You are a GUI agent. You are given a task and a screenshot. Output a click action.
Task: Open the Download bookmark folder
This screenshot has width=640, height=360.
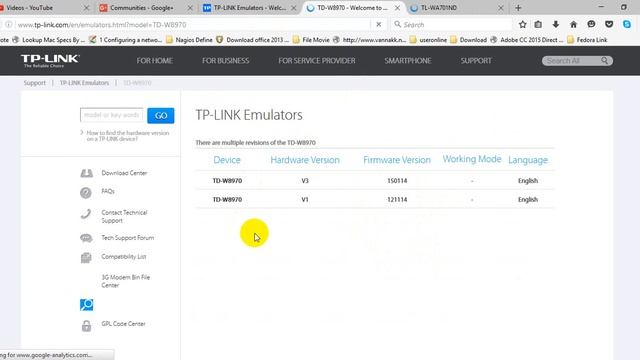[x=469, y=40]
